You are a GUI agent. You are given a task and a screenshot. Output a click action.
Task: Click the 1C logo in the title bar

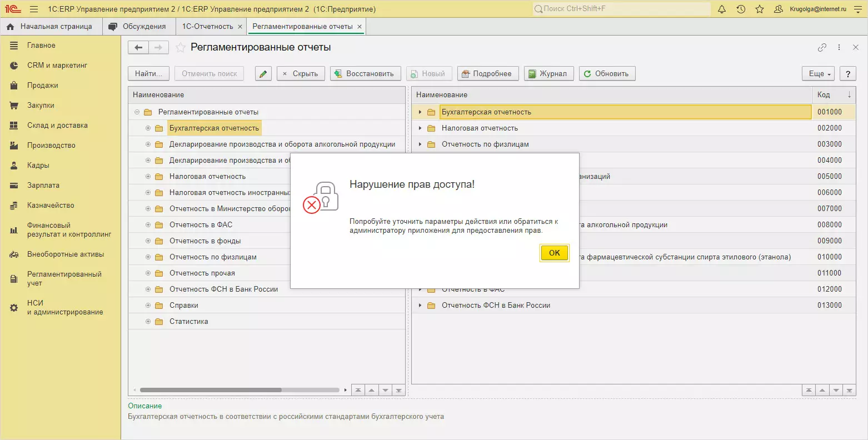[13, 9]
